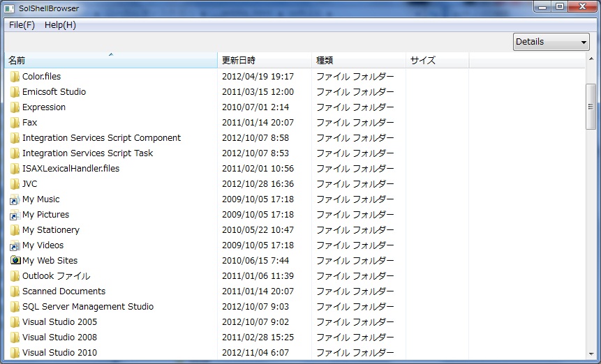This screenshot has width=601, height=364.
Task: Open the Help(H) menu
Action: pos(60,25)
